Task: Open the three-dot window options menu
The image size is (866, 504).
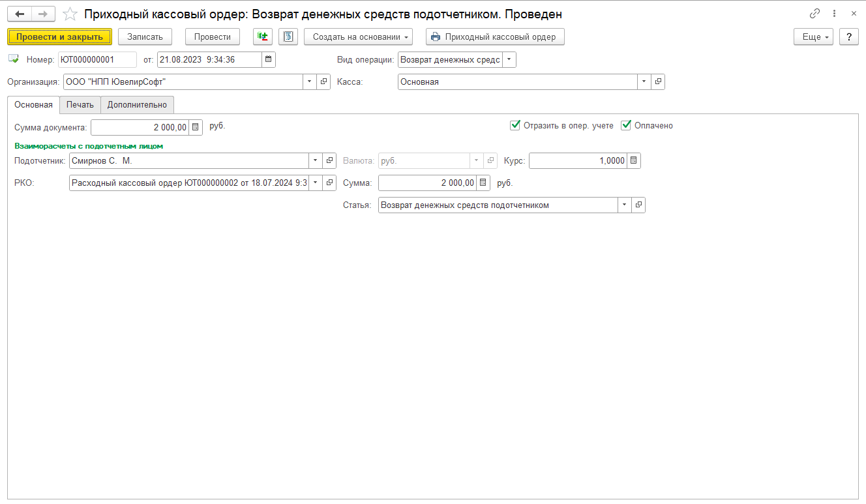Action: click(835, 14)
